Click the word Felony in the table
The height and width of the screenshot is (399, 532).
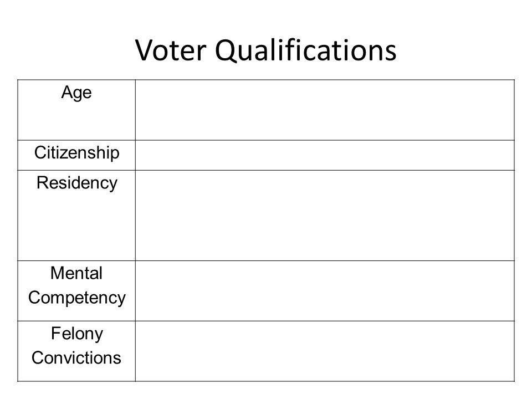(77, 334)
